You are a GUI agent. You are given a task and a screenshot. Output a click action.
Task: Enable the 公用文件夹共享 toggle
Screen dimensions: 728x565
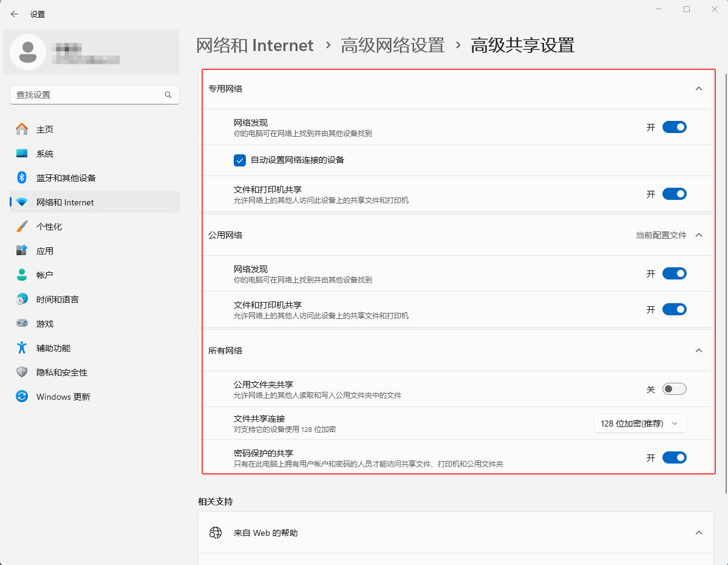click(674, 389)
